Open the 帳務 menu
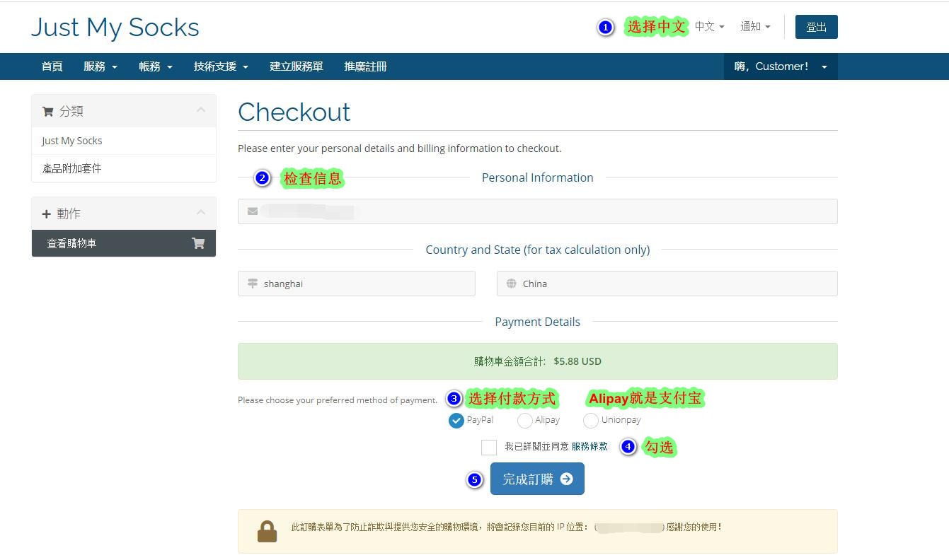Viewport: 949px width, 560px height. point(155,66)
